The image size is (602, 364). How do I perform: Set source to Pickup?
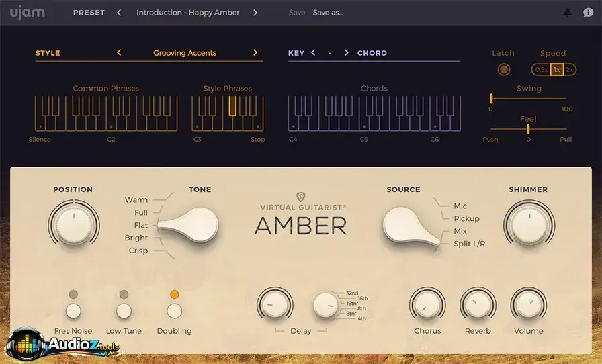[x=466, y=218]
